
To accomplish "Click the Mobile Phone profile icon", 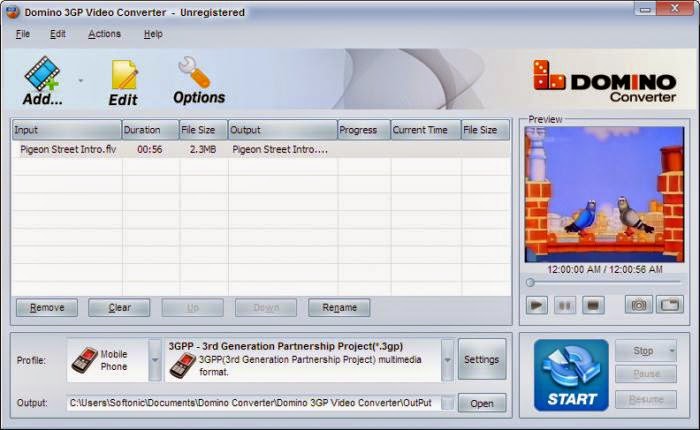I will 85,360.
